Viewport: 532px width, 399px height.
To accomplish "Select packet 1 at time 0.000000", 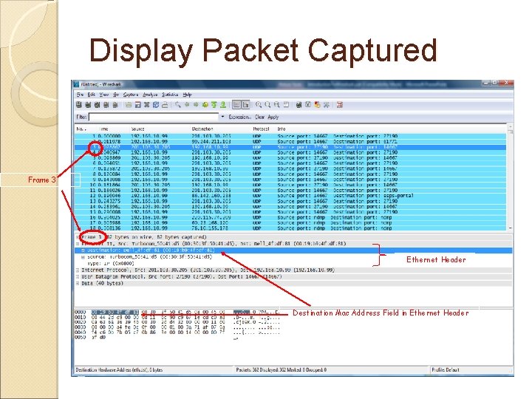I will pos(290,136).
